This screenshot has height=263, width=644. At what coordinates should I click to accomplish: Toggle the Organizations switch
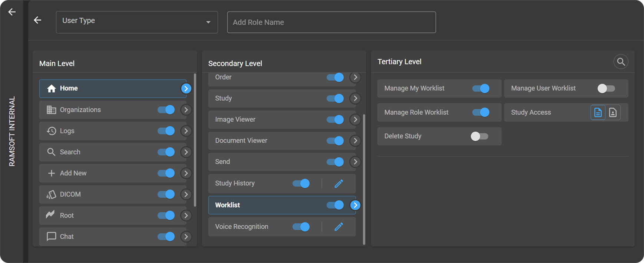(x=166, y=110)
